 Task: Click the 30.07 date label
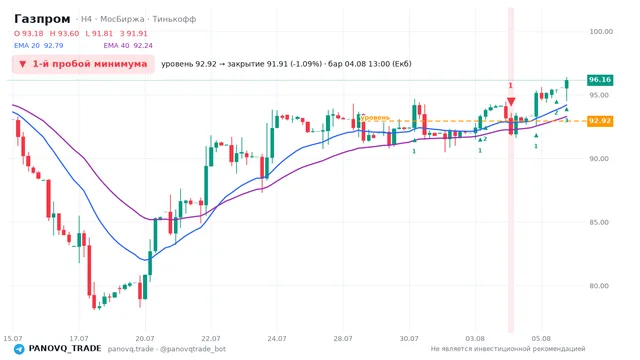click(x=409, y=339)
